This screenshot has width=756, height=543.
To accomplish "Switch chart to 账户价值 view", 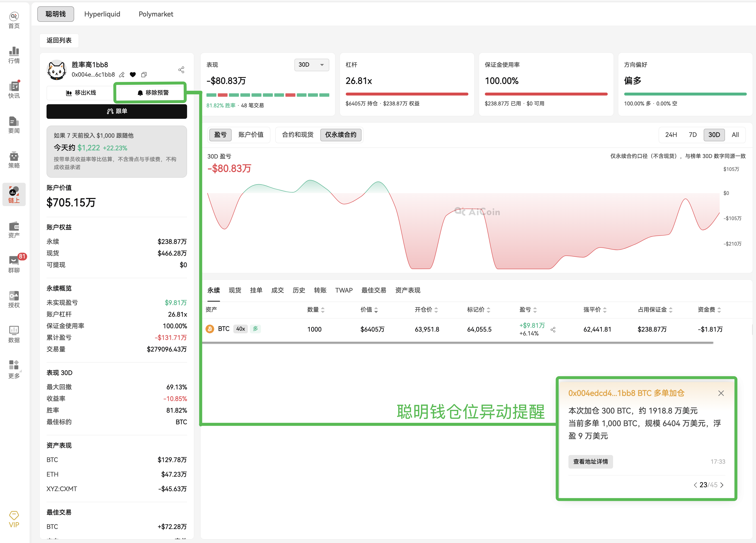I will [251, 135].
